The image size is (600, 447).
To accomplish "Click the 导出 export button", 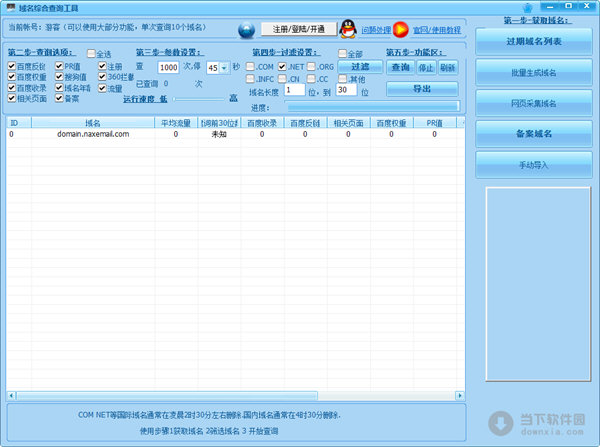I will pyautogui.click(x=422, y=89).
